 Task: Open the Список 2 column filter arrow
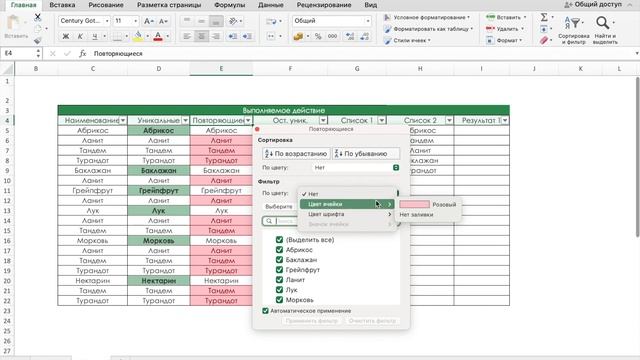(449, 120)
